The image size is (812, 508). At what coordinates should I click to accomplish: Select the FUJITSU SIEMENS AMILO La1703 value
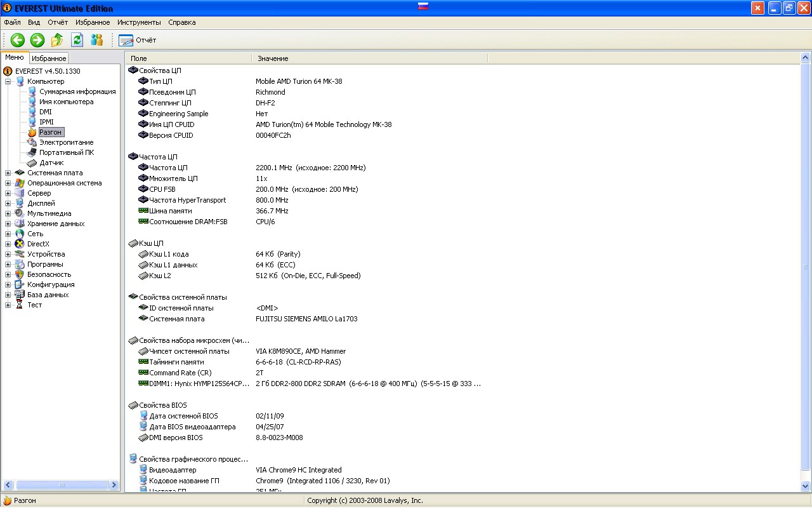[306, 319]
